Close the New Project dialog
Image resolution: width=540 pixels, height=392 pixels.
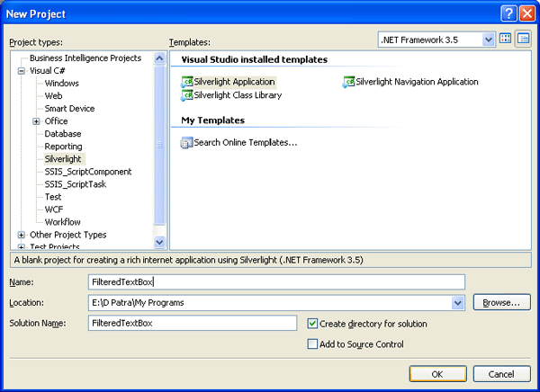coord(526,13)
